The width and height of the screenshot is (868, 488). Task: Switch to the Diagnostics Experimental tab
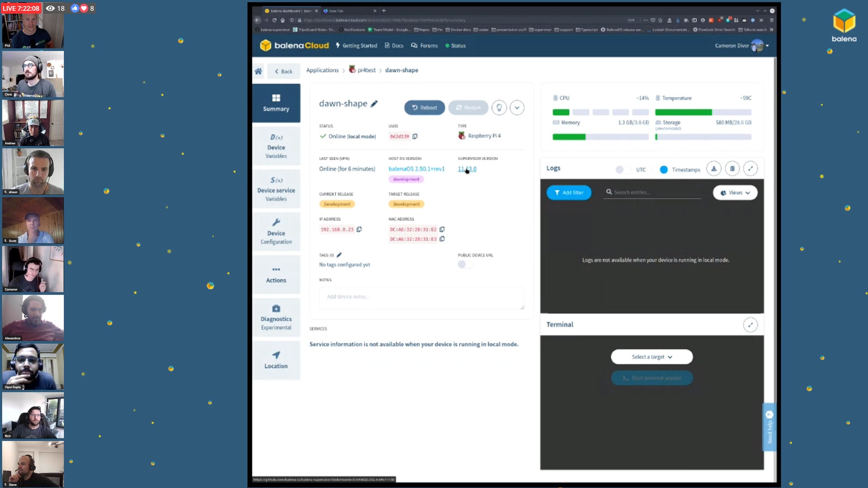[x=276, y=318]
